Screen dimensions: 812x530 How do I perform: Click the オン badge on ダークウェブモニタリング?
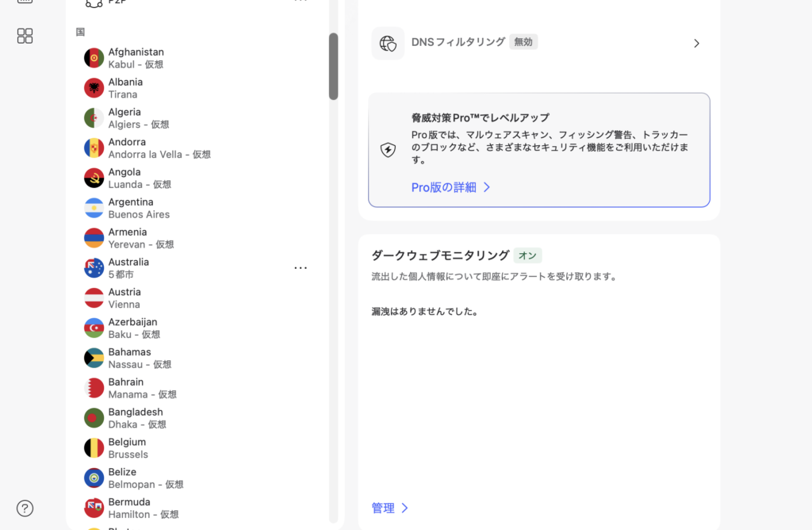(526, 255)
